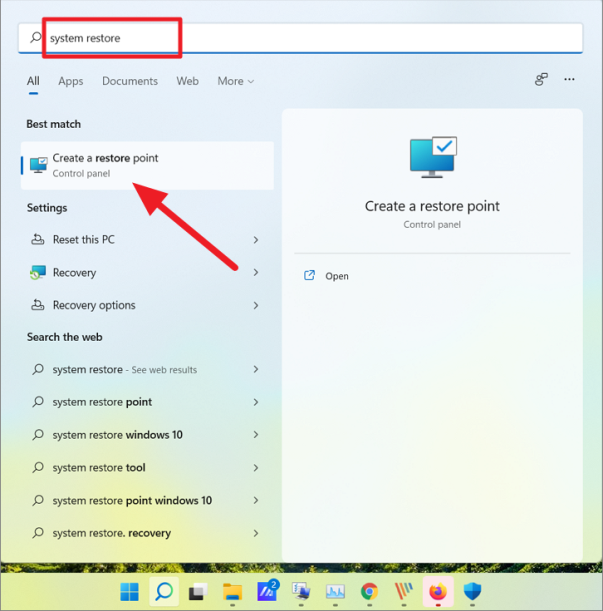
Task: Click the Recovery settings icon
Action: coord(37,272)
